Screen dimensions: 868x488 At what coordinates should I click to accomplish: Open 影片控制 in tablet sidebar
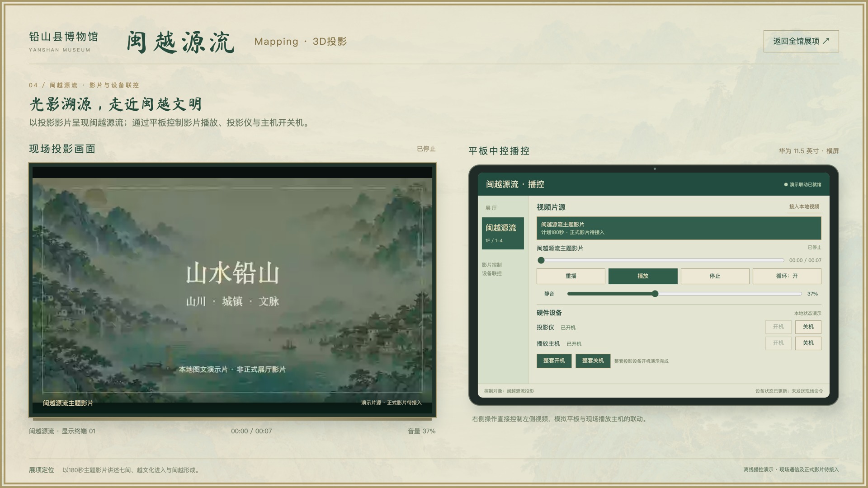coord(491,265)
